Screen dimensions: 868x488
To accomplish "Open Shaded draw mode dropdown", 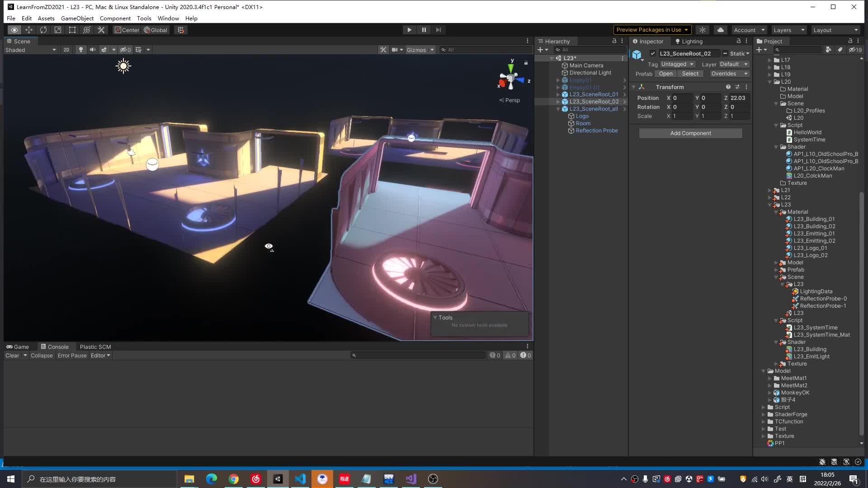I will (30, 50).
